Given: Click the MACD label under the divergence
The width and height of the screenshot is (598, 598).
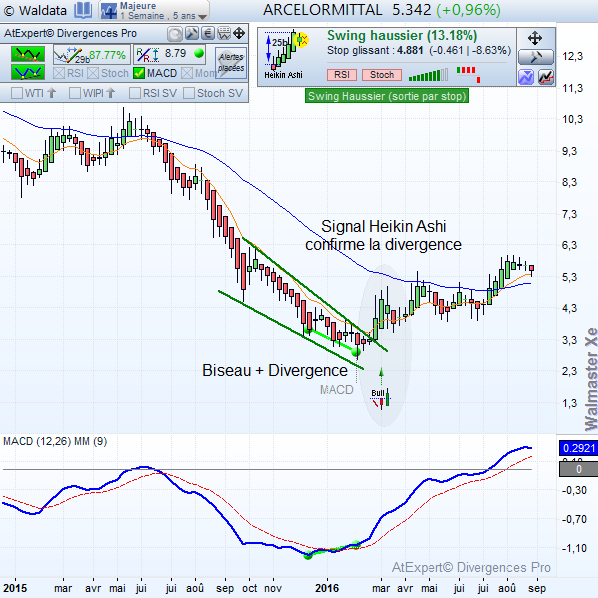Looking at the screenshot, I should (336, 390).
